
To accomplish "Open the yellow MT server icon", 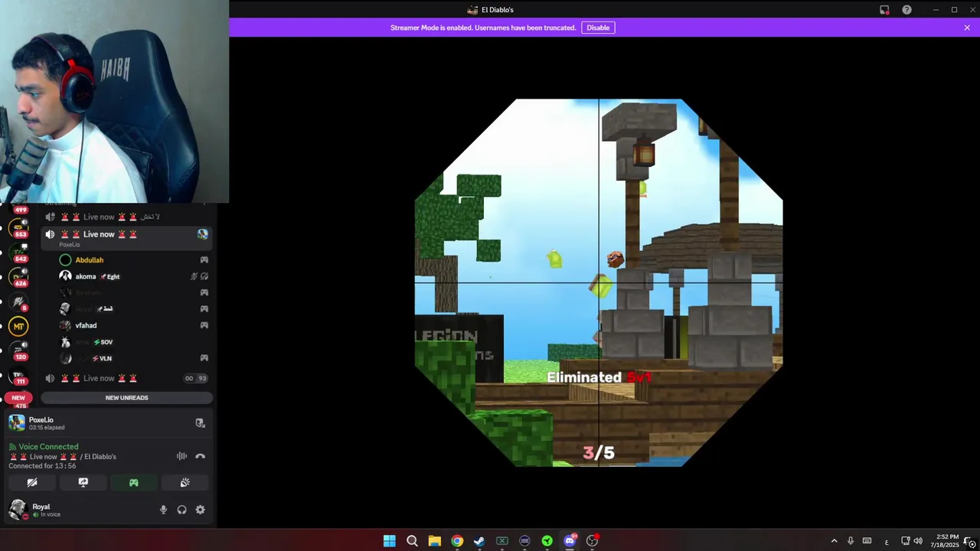I will (x=18, y=327).
